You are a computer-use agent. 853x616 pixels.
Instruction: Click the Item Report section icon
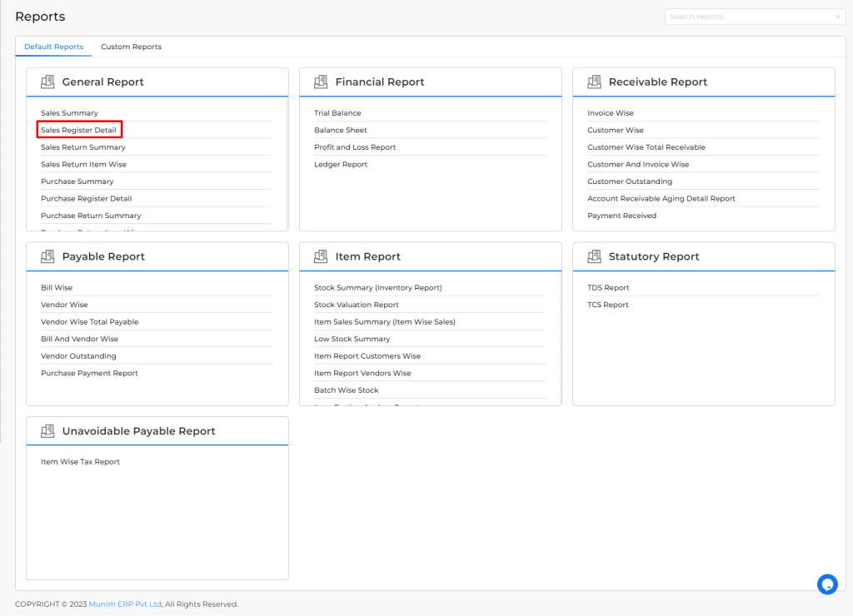[x=321, y=256]
